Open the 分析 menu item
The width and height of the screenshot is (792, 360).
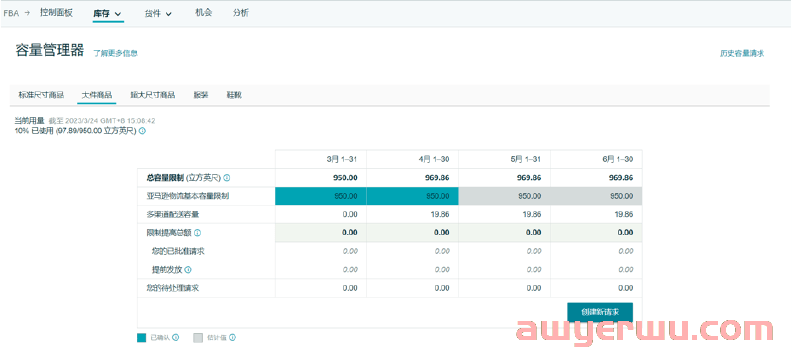click(x=241, y=13)
